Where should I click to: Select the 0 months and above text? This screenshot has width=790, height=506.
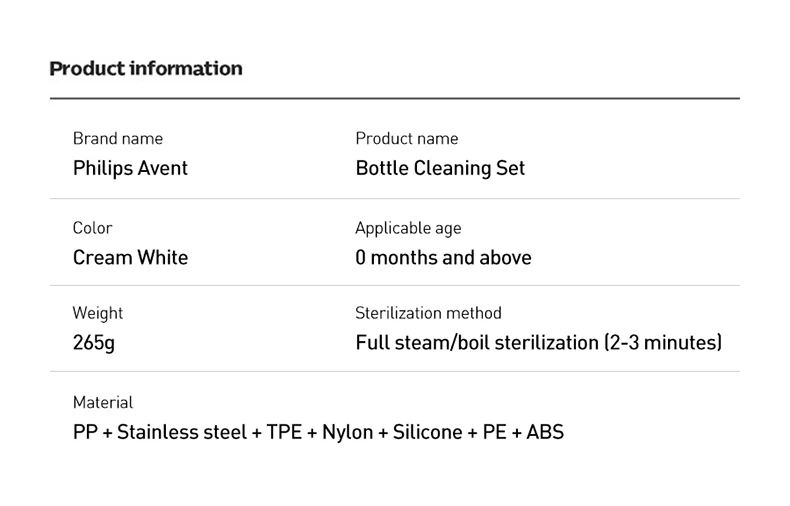click(x=443, y=258)
